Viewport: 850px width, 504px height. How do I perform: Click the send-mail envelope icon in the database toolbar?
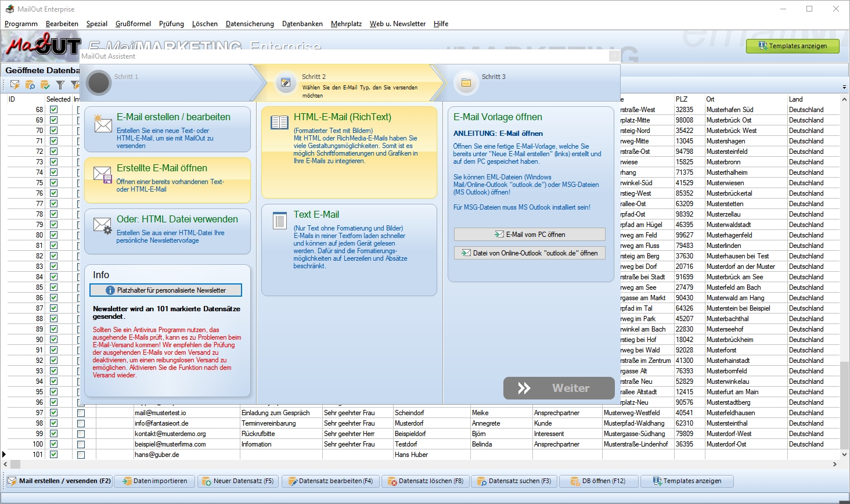pos(15,85)
